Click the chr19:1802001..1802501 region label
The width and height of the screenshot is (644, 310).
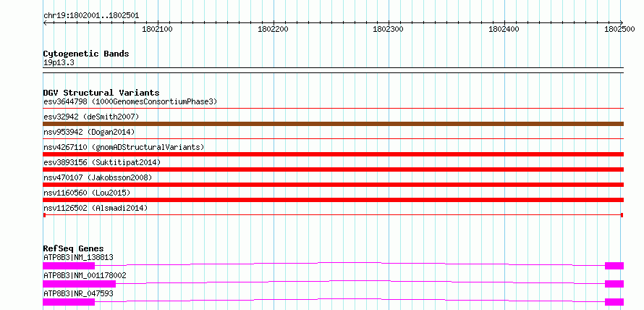point(91,16)
